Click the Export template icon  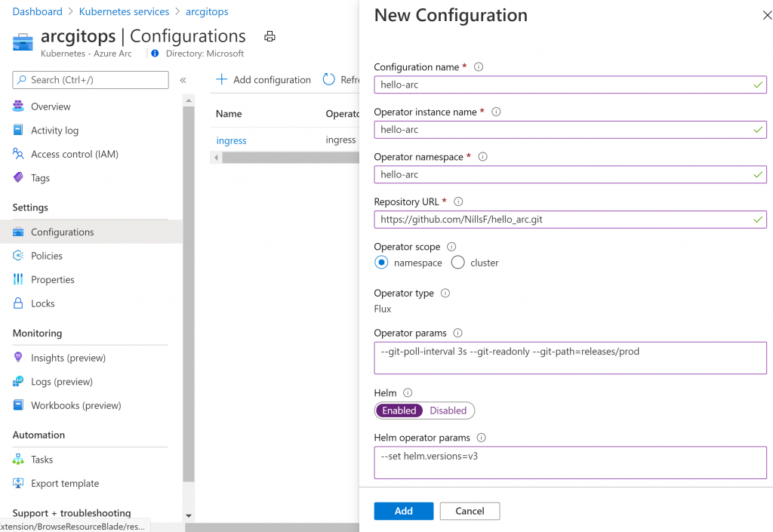click(x=18, y=483)
